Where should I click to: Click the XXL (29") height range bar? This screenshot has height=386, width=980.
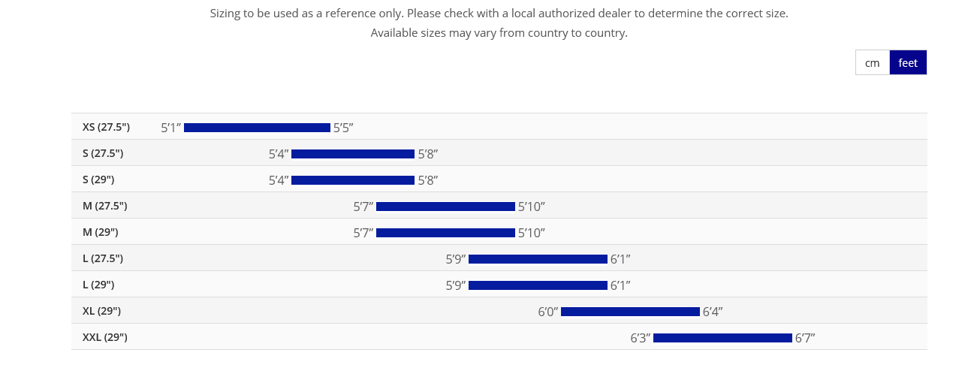(722, 338)
